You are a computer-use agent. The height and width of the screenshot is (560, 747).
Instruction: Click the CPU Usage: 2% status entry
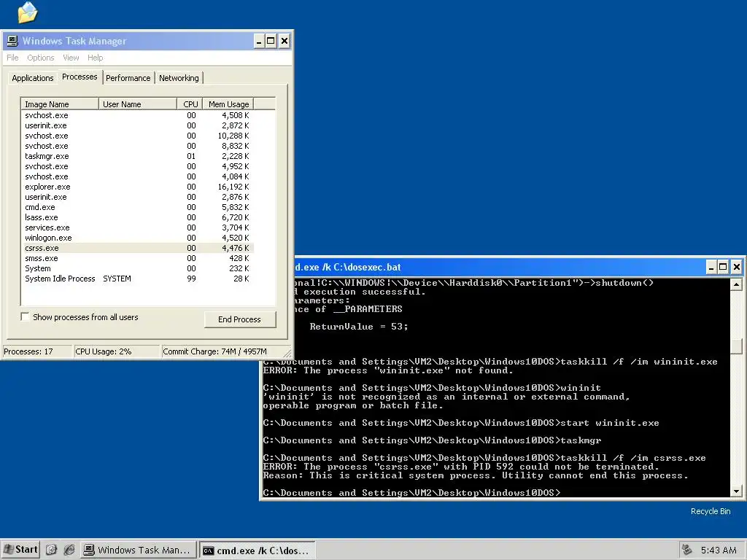tap(117, 351)
